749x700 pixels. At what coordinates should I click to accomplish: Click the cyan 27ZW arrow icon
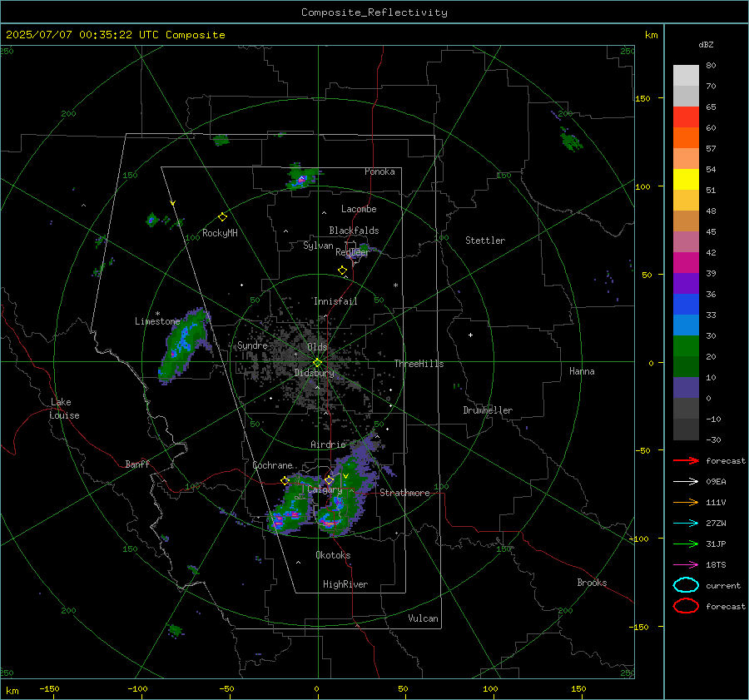686,524
